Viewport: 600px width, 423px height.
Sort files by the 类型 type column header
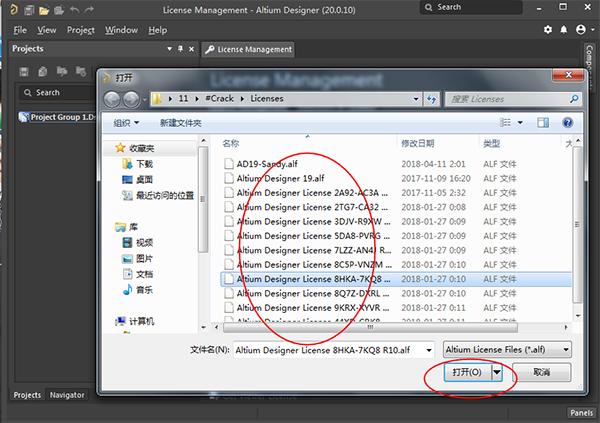point(492,144)
